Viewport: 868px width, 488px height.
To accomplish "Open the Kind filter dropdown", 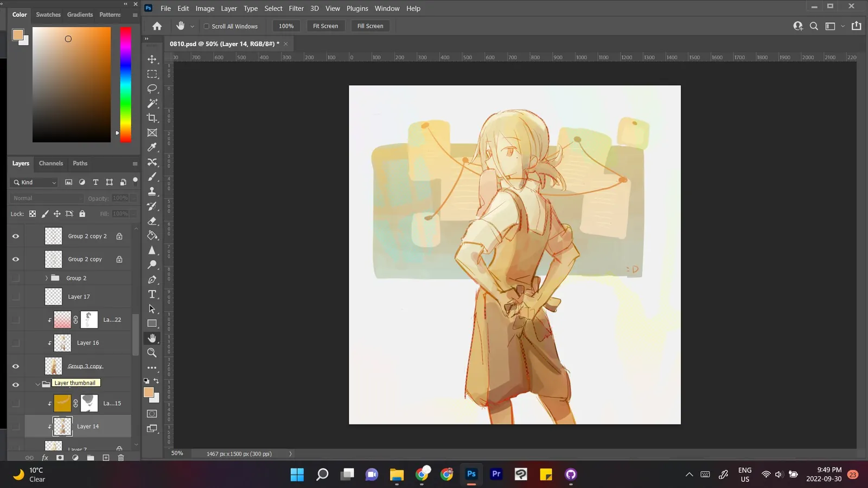I will click(34, 182).
